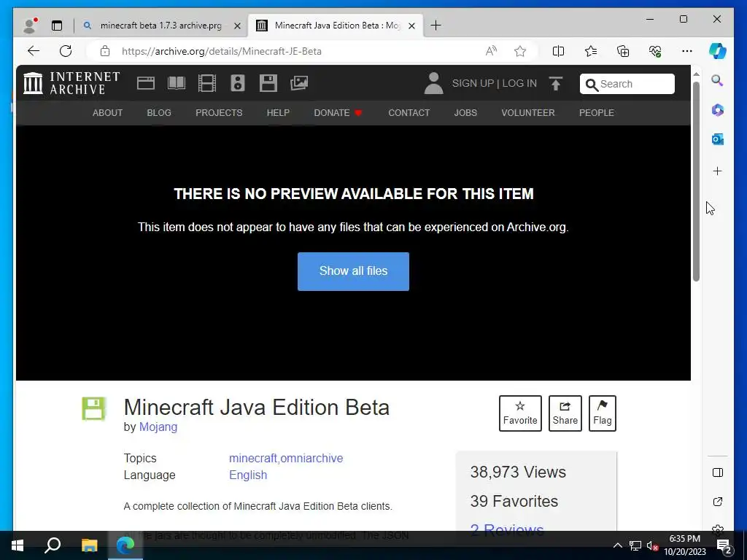Click the Archive search field

pyautogui.click(x=627, y=84)
